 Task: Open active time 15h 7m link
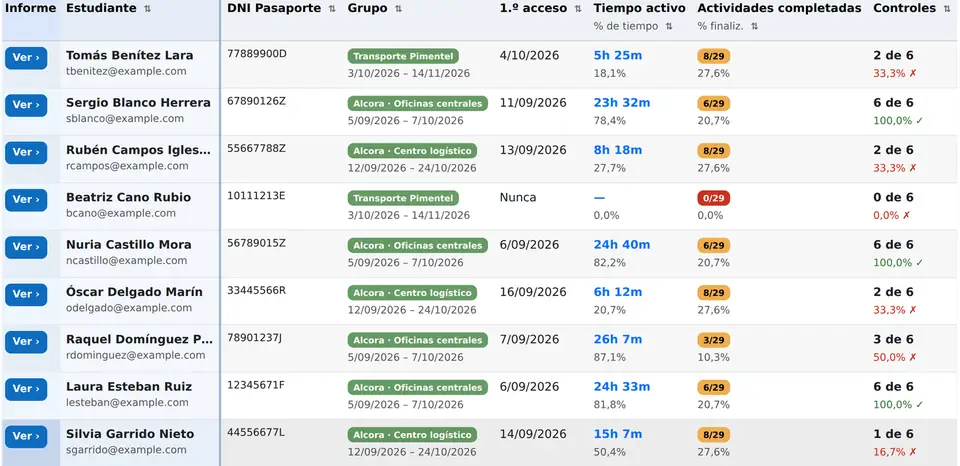(618, 434)
